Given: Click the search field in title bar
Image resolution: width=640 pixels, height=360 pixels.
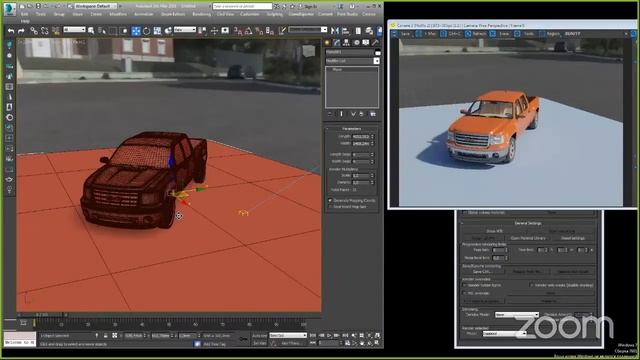Looking at the screenshot, I should 242,6.
